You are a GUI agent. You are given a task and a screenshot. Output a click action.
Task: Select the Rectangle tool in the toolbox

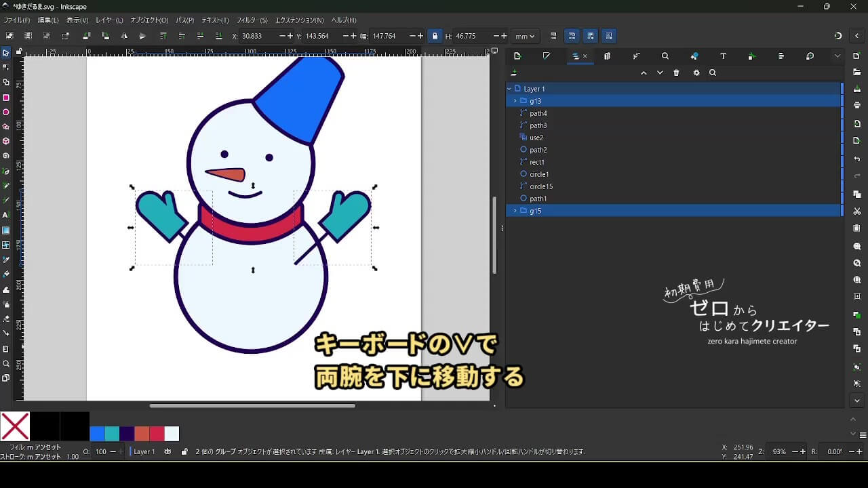[6, 98]
